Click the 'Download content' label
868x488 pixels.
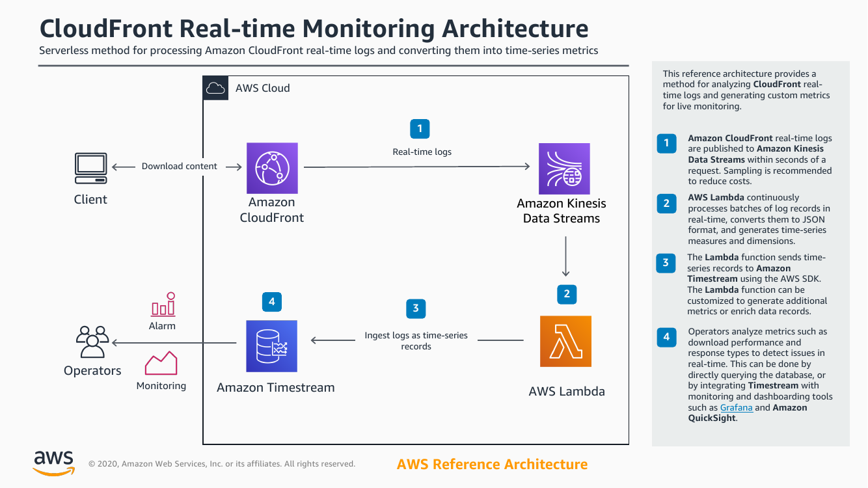click(180, 166)
